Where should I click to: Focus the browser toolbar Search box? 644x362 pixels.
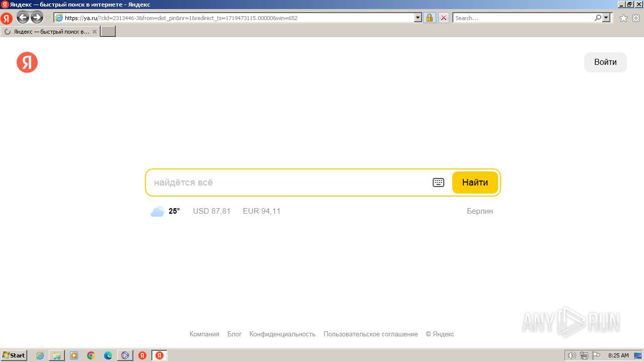coord(523,18)
